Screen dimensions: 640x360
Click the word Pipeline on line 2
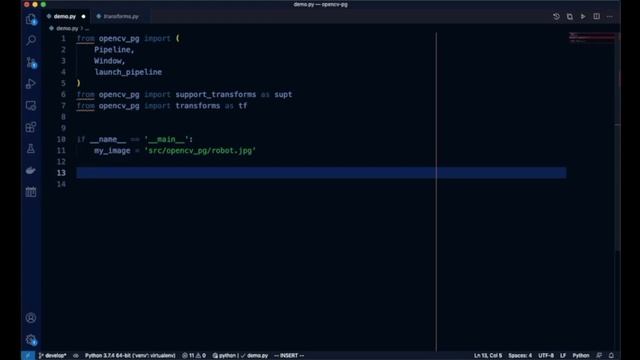point(112,50)
